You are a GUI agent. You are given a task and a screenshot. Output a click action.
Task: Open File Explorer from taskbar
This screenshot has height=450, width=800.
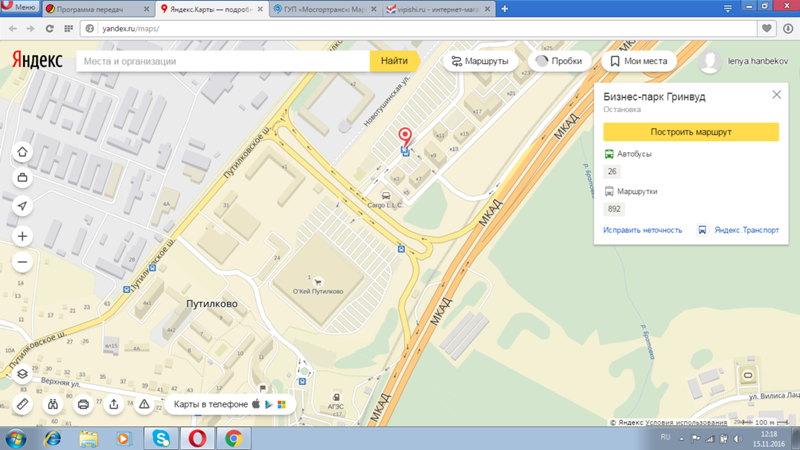point(88,439)
